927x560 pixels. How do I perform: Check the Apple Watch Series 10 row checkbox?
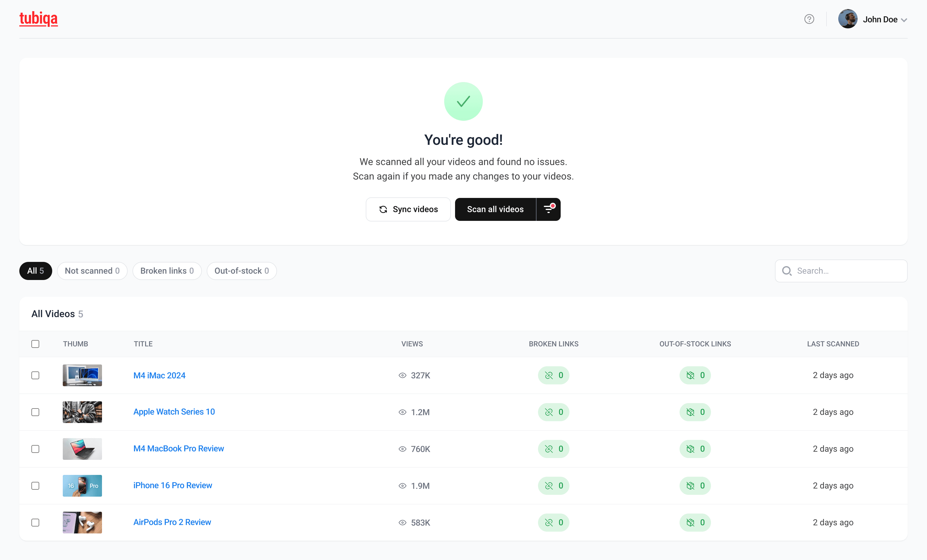point(35,412)
